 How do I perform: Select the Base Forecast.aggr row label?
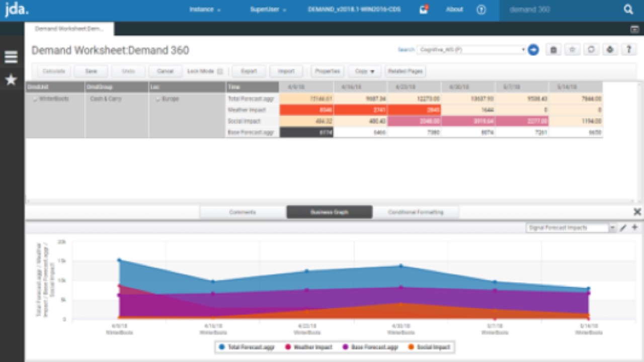click(252, 132)
